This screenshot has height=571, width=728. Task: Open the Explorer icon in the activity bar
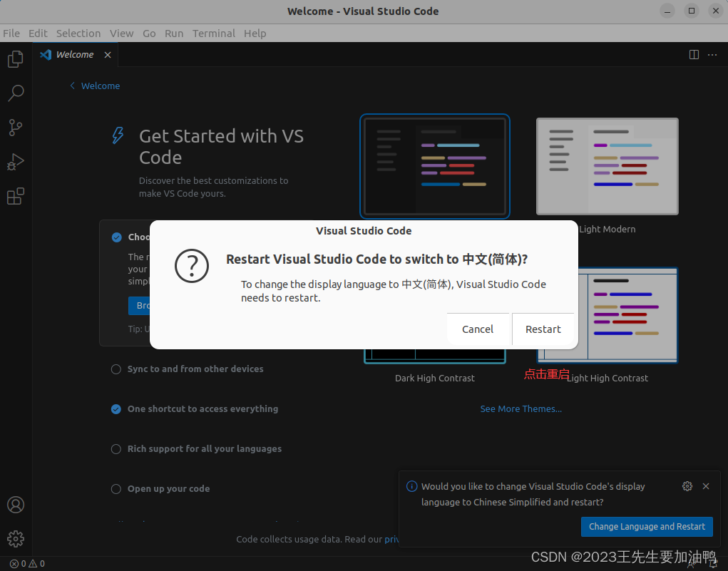point(16,59)
